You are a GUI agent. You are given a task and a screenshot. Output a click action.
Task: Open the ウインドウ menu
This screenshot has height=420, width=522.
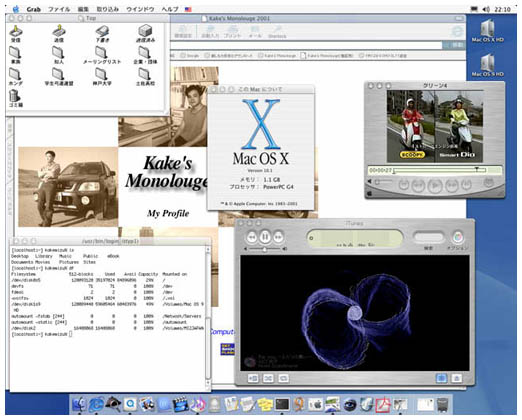140,9
